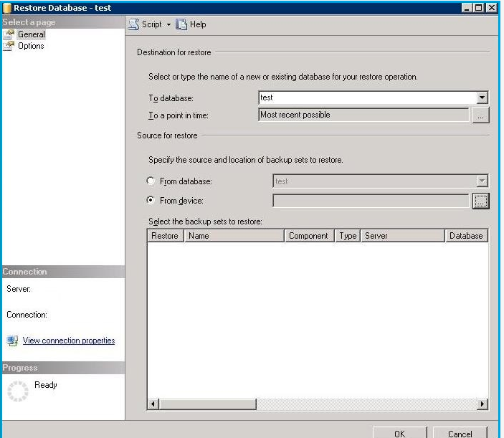The width and height of the screenshot is (504, 438).
Task: Select the General page icon
Action: click(x=9, y=34)
